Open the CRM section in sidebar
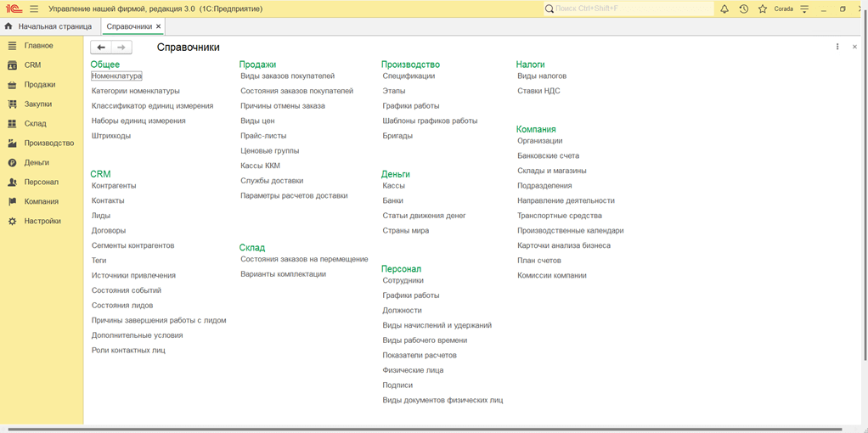The width and height of the screenshot is (868, 433). (32, 65)
